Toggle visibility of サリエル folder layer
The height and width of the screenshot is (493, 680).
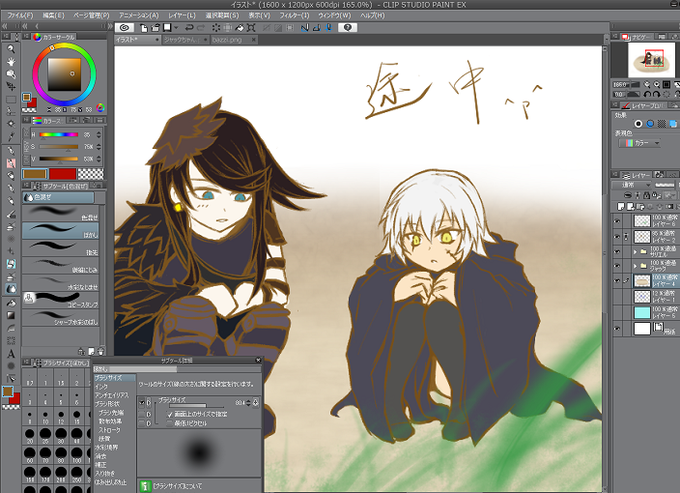click(617, 251)
